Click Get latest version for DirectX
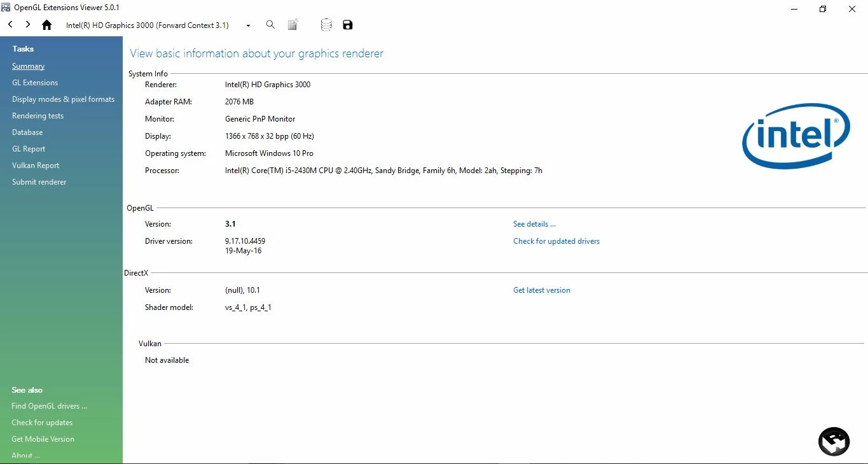The height and width of the screenshot is (464, 868). tap(542, 290)
